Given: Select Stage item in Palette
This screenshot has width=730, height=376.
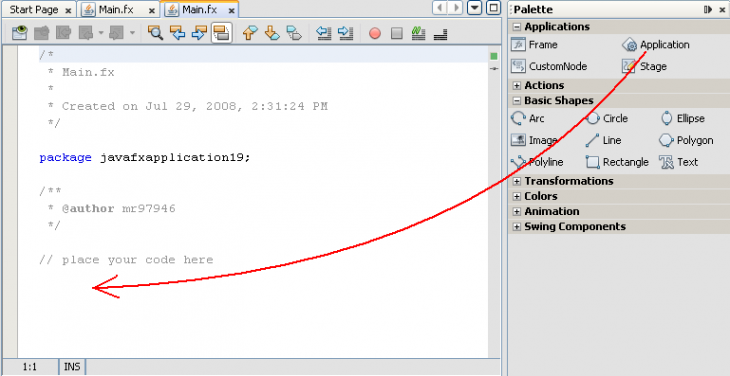Looking at the screenshot, I should [644, 67].
